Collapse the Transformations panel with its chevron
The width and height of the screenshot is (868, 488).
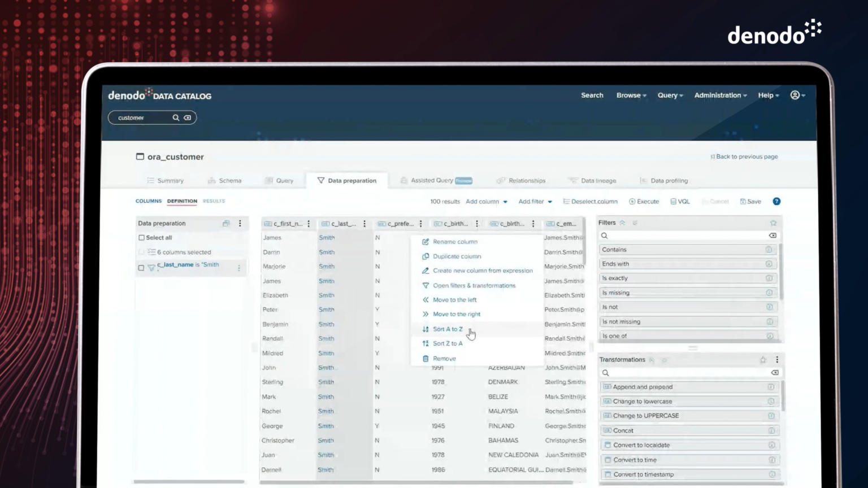click(651, 359)
